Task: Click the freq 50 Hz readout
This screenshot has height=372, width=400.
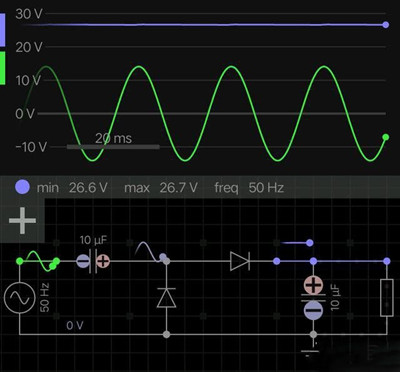Action: tap(249, 188)
